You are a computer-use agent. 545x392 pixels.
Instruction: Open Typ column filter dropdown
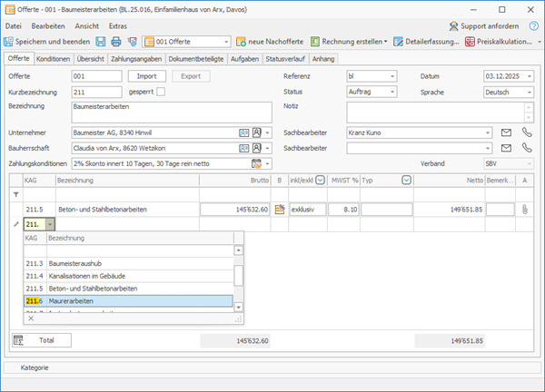point(406,181)
